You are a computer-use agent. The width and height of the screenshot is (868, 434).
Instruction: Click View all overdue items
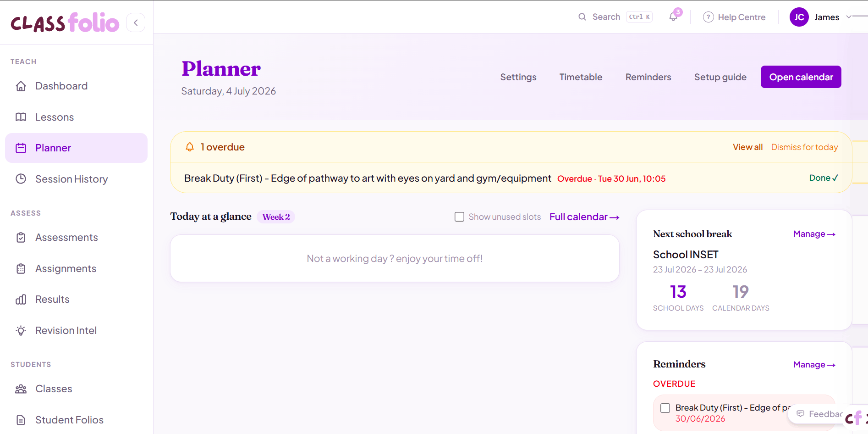click(x=747, y=147)
